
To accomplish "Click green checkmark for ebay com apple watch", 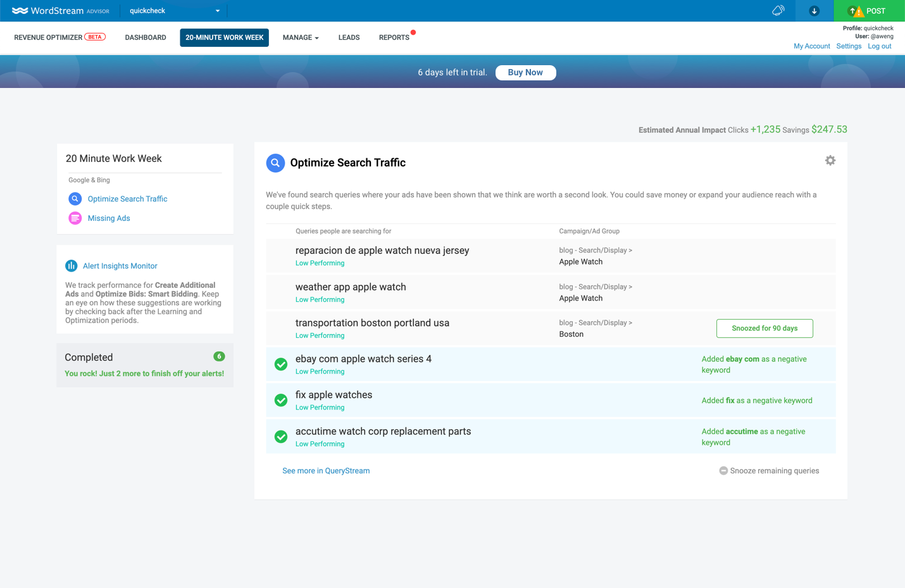I will (x=281, y=365).
